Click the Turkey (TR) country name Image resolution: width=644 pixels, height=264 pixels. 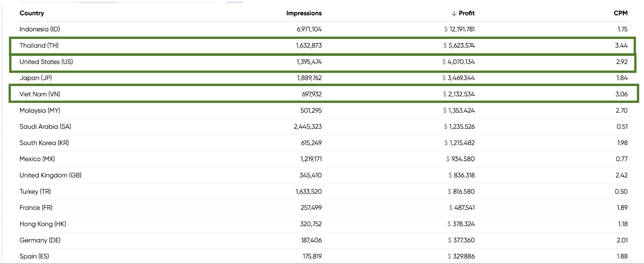pos(35,192)
